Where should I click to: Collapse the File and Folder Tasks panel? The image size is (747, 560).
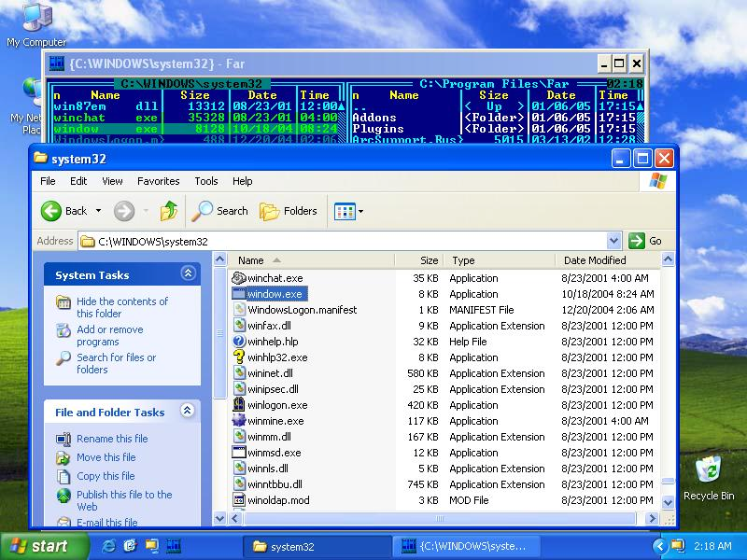point(188,411)
